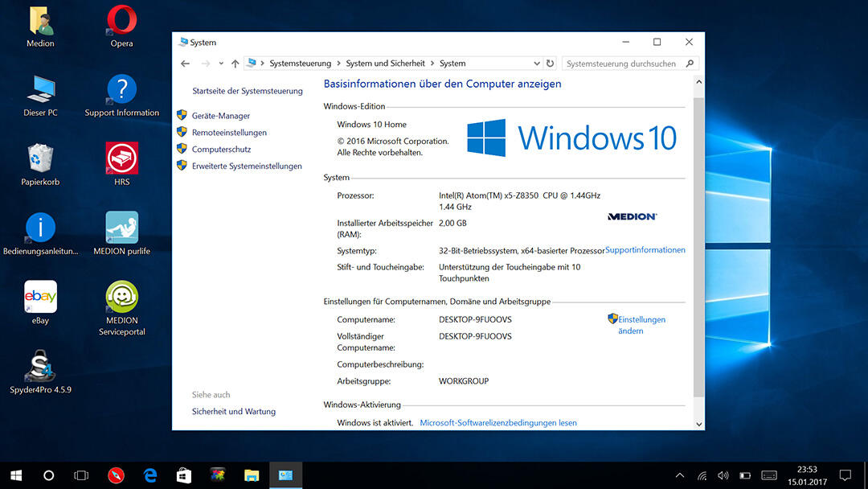The width and height of the screenshot is (868, 489).
Task: Launch MEDION purlife from desktop
Action: pos(121,228)
